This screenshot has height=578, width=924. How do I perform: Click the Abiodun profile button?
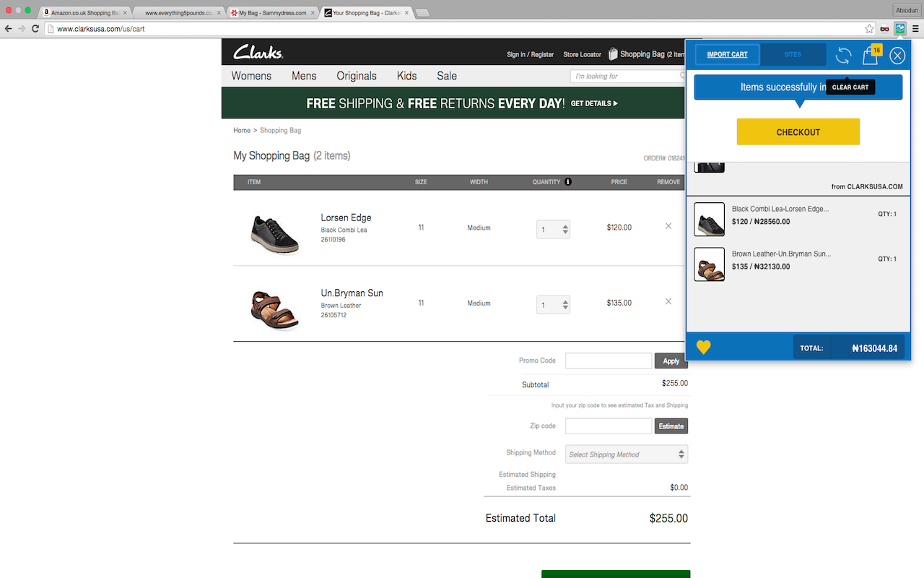pos(907,9)
